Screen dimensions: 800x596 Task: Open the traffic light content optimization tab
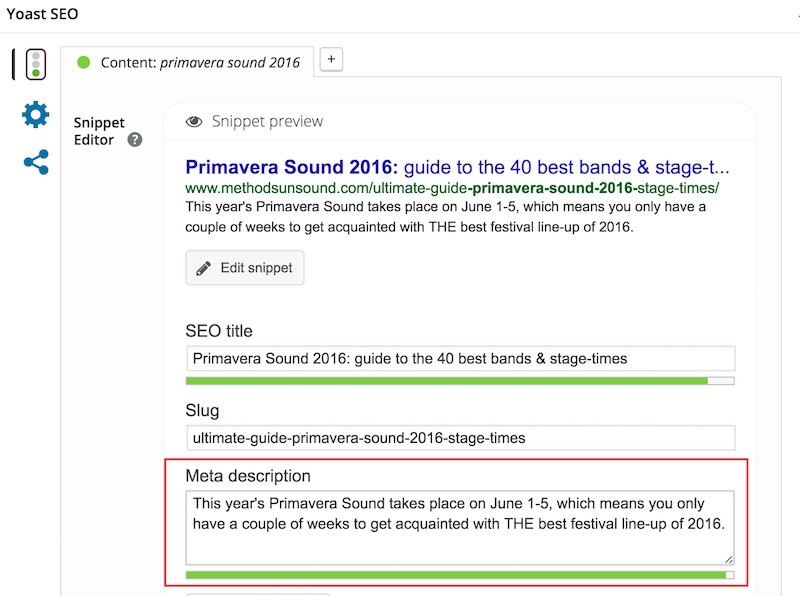[x=36, y=64]
